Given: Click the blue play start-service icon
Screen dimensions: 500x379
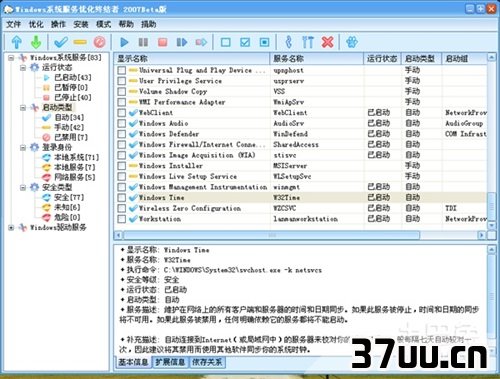Looking at the screenshot, I should coord(124,42).
